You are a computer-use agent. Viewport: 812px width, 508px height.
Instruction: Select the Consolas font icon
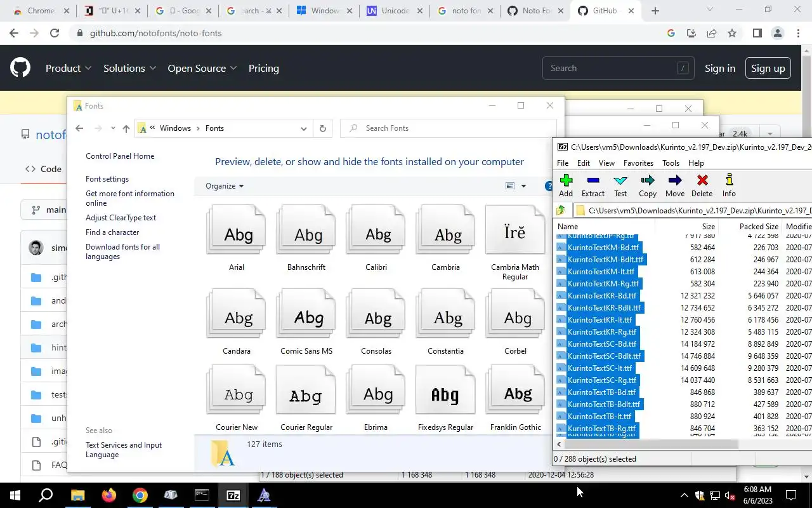point(376,315)
